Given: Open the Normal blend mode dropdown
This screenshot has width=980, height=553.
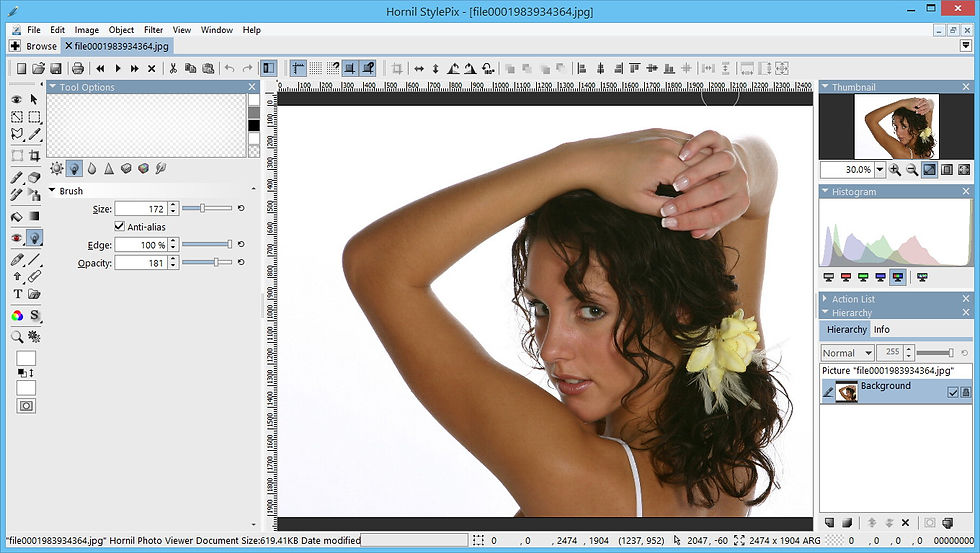Looking at the screenshot, I should point(847,353).
